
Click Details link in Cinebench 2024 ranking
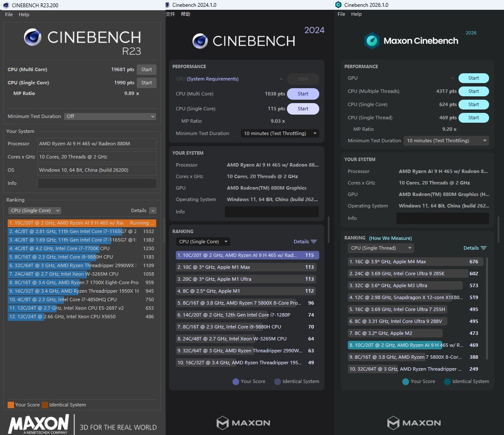tap(301, 242)
